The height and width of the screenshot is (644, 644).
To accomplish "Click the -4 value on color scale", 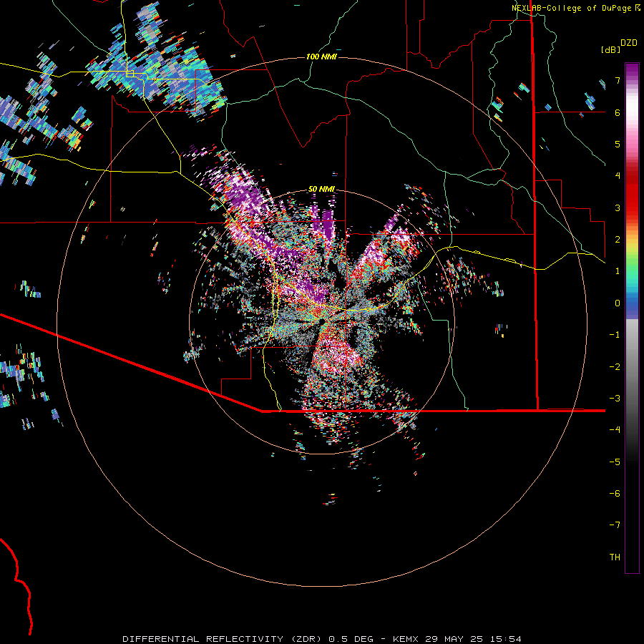I will 615,430.
